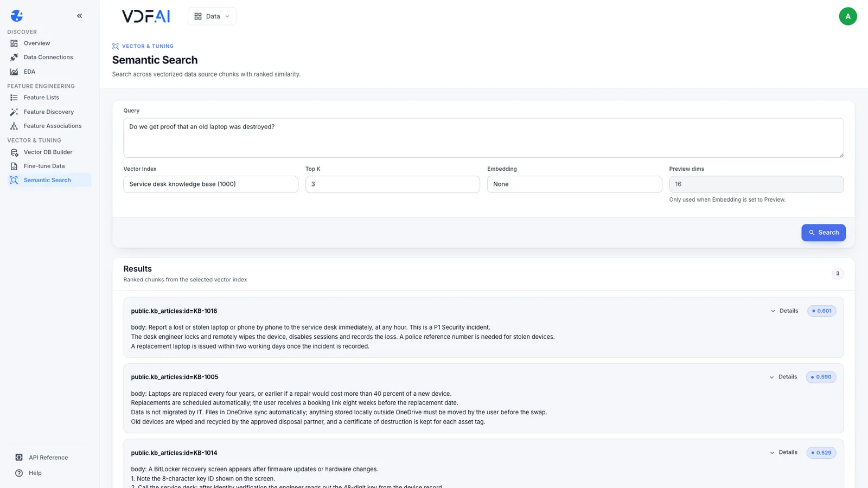Open EDA section
Viewport: 868px width, 488px height.
click(29, 72)
